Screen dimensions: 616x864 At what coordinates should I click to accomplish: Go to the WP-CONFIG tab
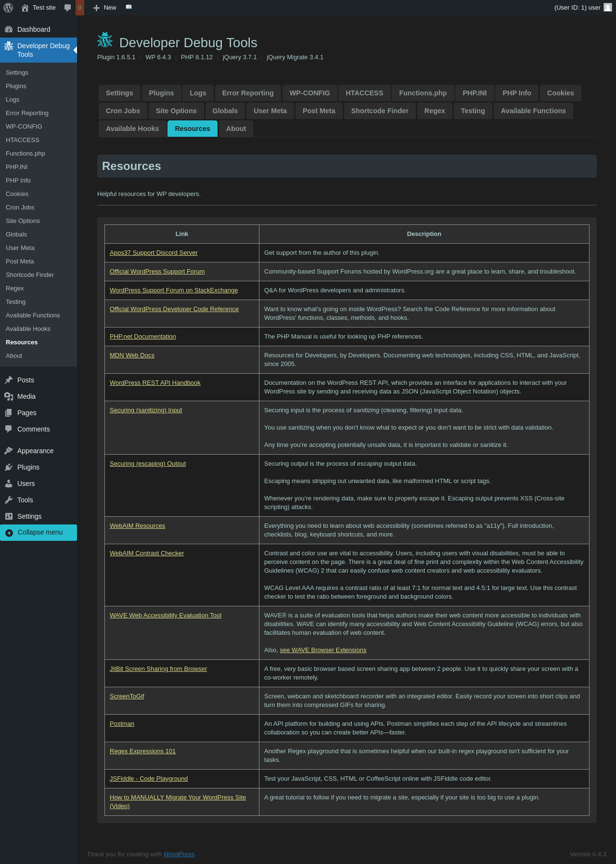309,93
